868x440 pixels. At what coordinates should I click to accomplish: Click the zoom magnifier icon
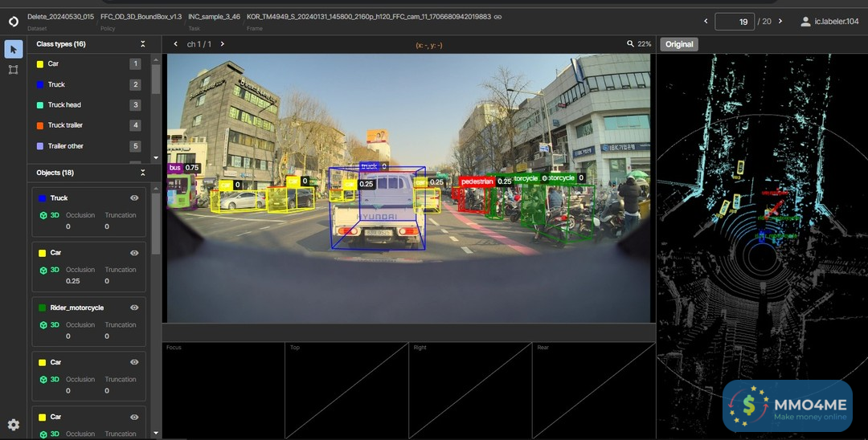click(631, 44)
